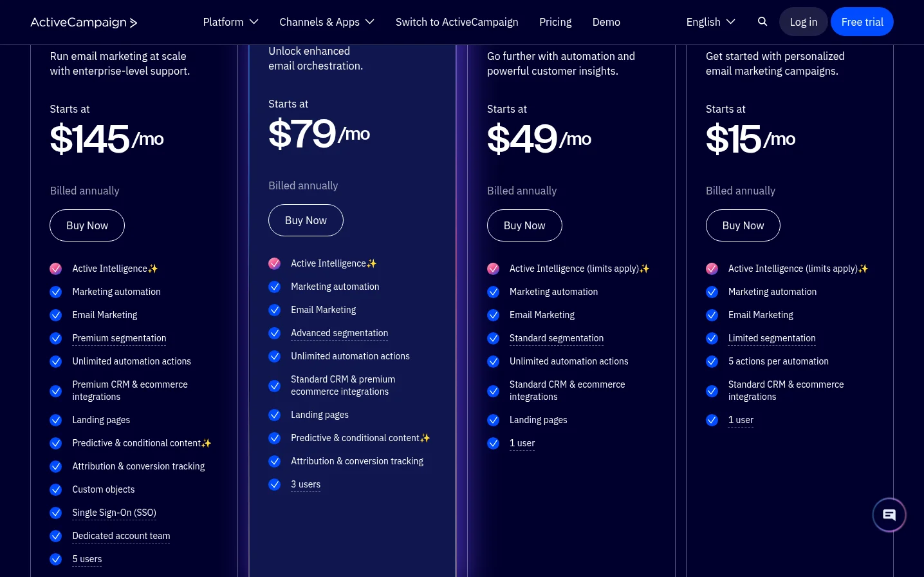Screen dimensions: 924x577
Task: Click the 3 users link
Action: (x=306, y=484)
